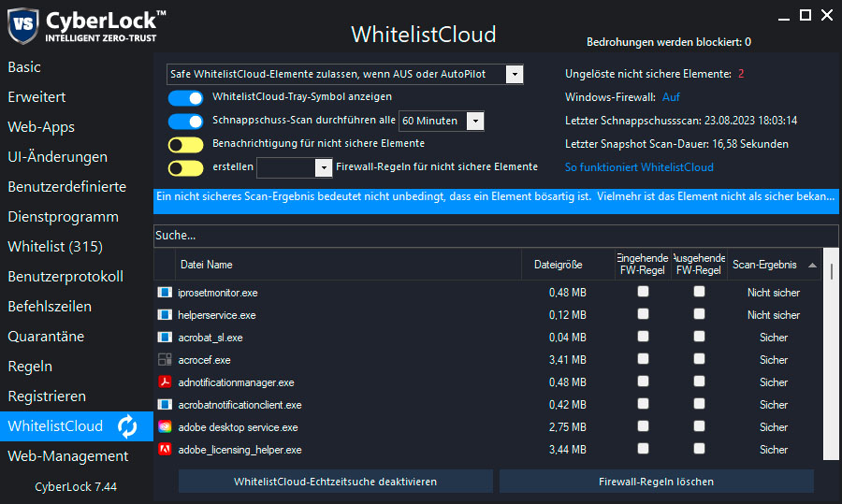The width and height of the screenshot is (842, 504).
Task: Check Ausgehende FW-Regel for adobe_licensing_helper.exe
Action: click(699, 448)
